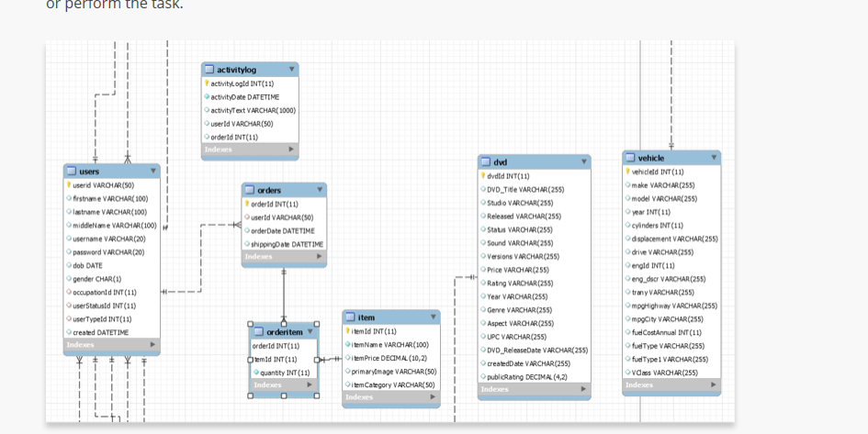Image resolution: width=868 pixels, height=434 pixels.
Task: Click the activityLogId key icon
Action: 207,83
